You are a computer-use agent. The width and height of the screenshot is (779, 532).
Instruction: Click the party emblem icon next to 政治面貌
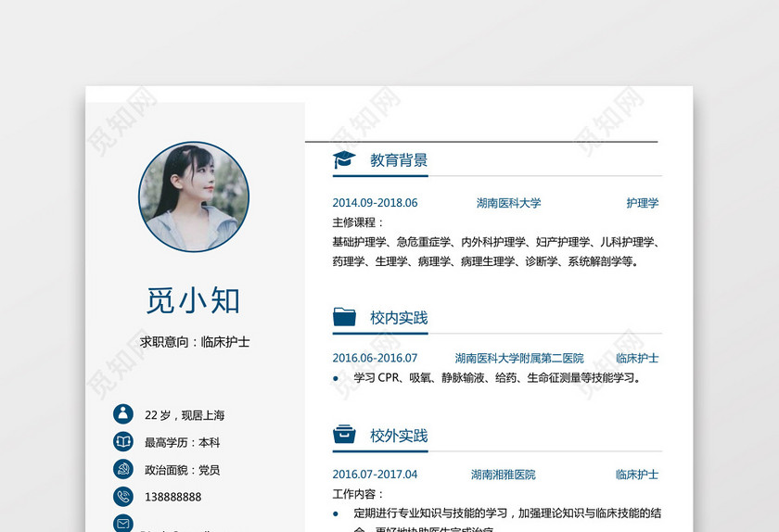pyautogui.click(x=123, y=469)
